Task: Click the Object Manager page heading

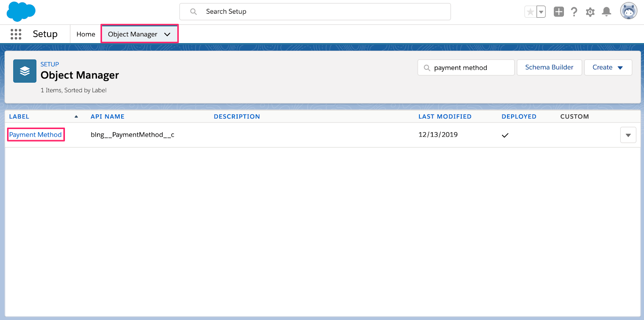Action: tap(80, 75)
